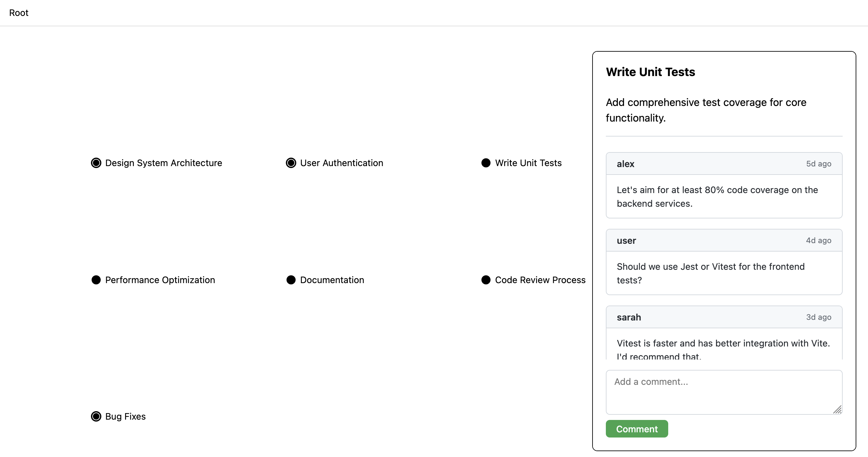Open the User Authentication task by its label
Viewport: 868px width, 457px height.
pyautogui.click(x=342, y=163)
